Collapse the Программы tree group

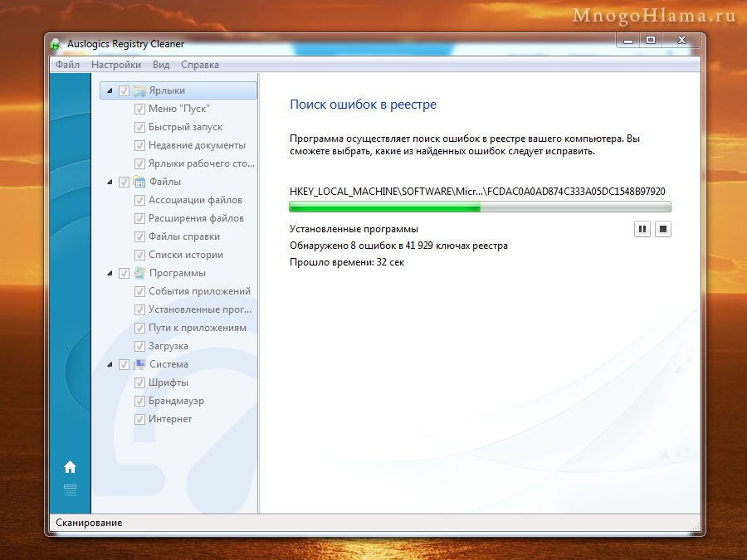point(110,273)
